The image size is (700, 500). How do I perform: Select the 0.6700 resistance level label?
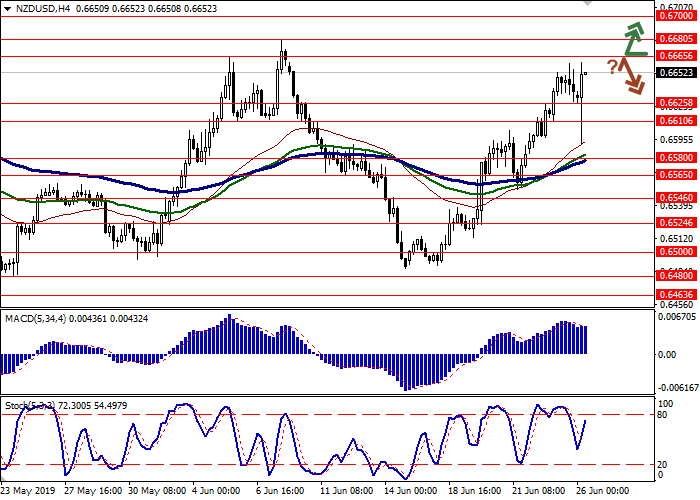click(677, 16)
